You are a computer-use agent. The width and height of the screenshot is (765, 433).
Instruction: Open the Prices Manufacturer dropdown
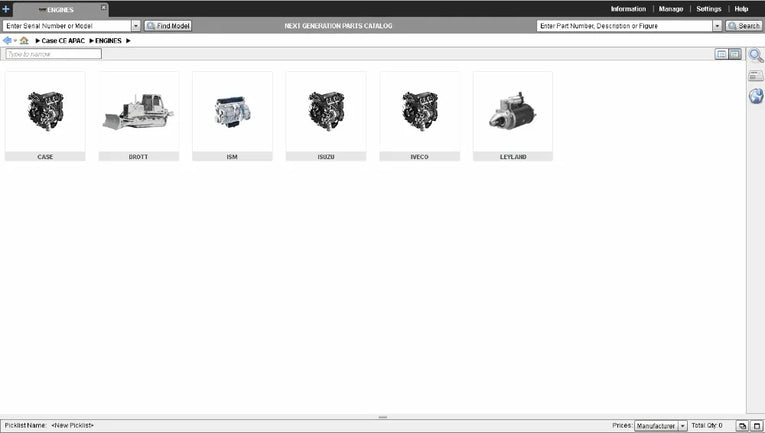[682, 426]
